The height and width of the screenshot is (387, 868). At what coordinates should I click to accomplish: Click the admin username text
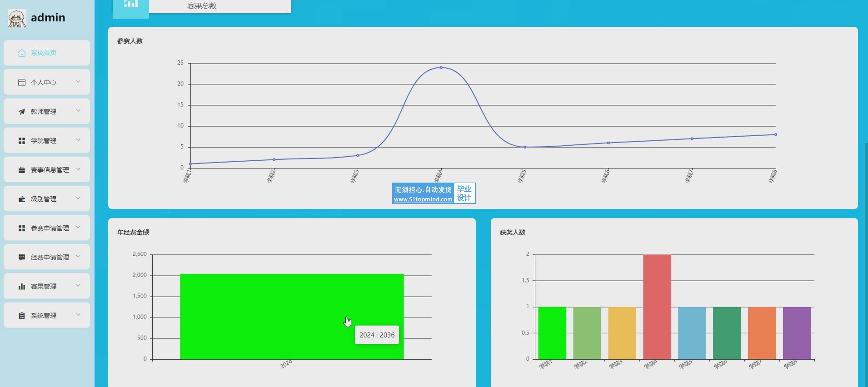click(x=48, y=18)
